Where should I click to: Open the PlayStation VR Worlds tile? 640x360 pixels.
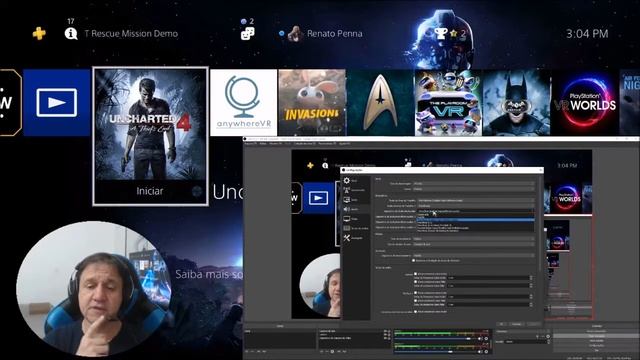coord(584,102)
